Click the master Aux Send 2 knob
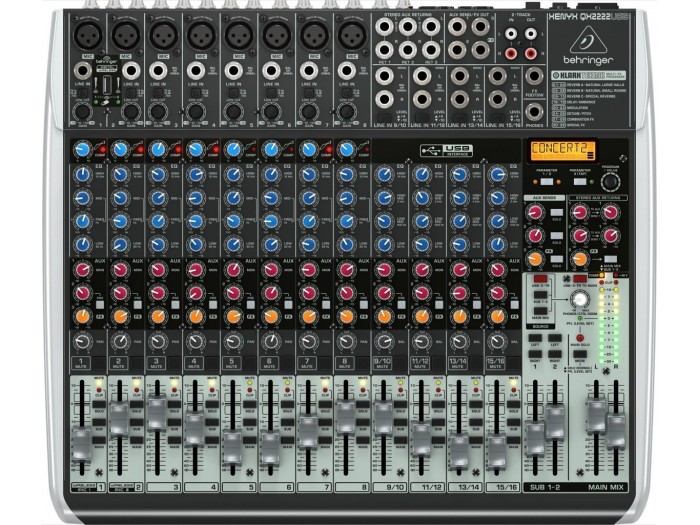 click(535, 235)
